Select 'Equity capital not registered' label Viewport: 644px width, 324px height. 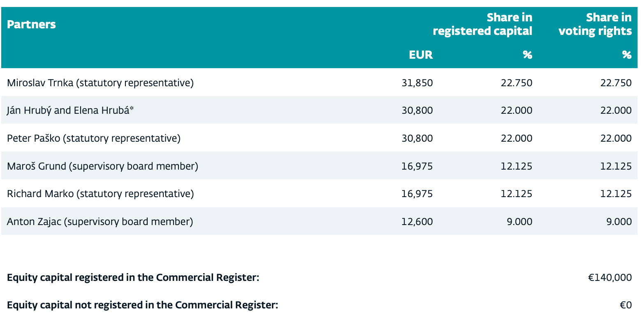tap(142, 306)
